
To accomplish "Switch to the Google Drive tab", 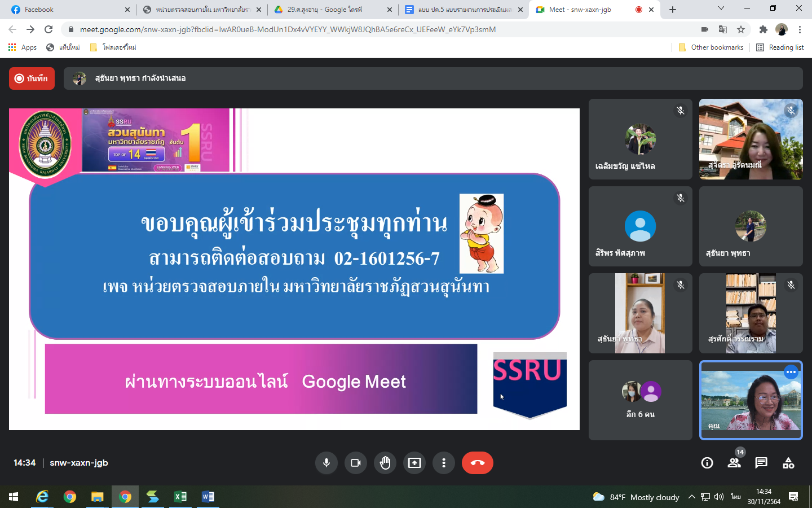I will click(x=330, y=10).
